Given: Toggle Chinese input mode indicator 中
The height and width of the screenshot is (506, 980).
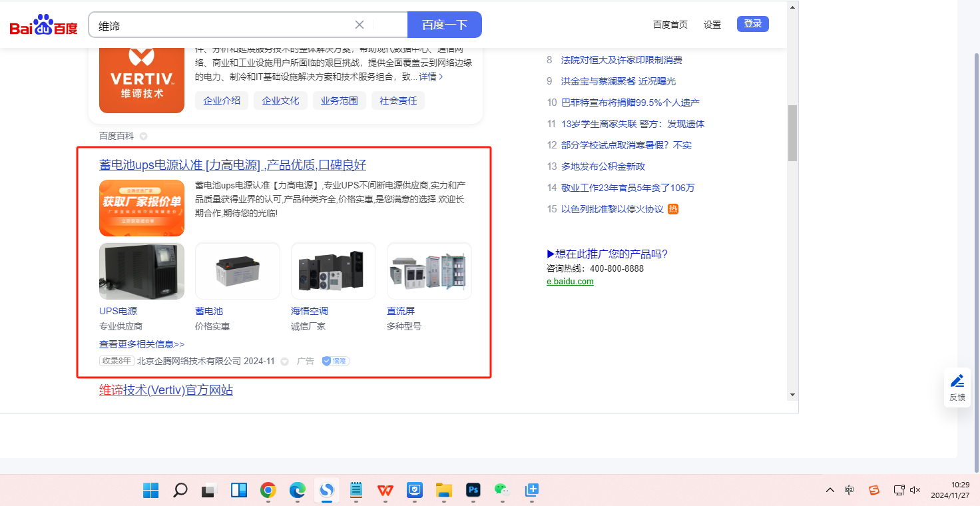Looking at the screenshot, I should pyautogui.click(x=850, y=490).
